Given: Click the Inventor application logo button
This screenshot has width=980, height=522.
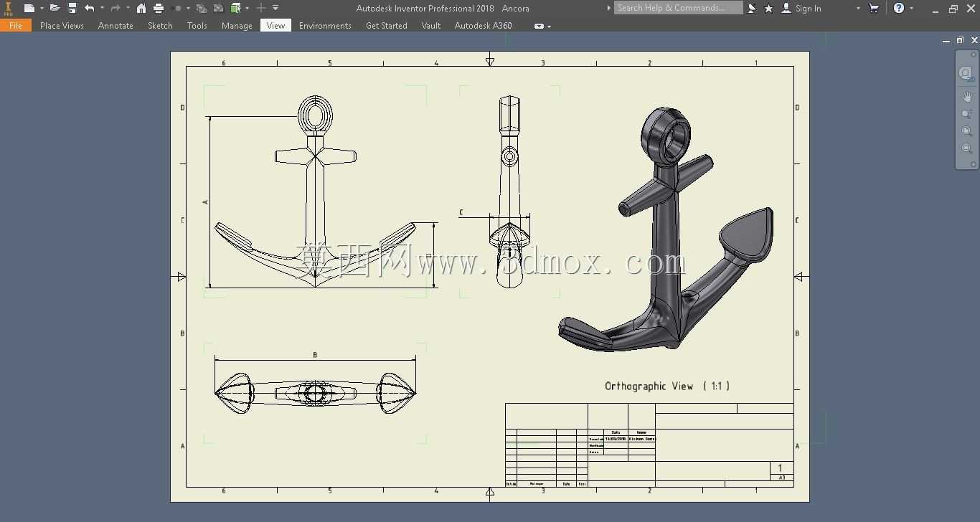Looking at the screenshot, I should pos(9,8).
